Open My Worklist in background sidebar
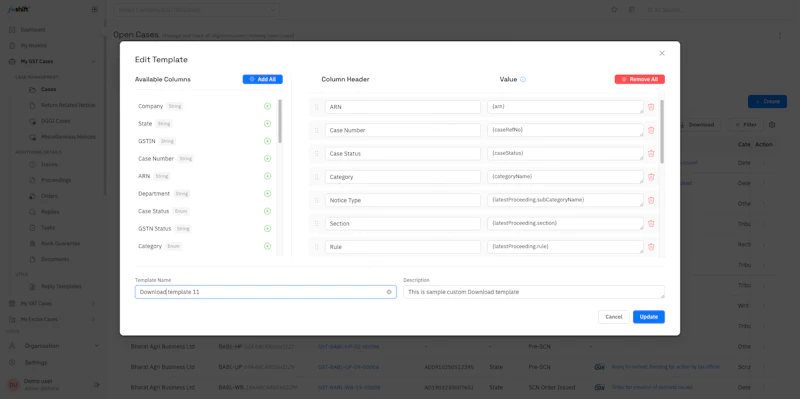The height and width of the screenshot is (399, 800). tap(34, 45)
